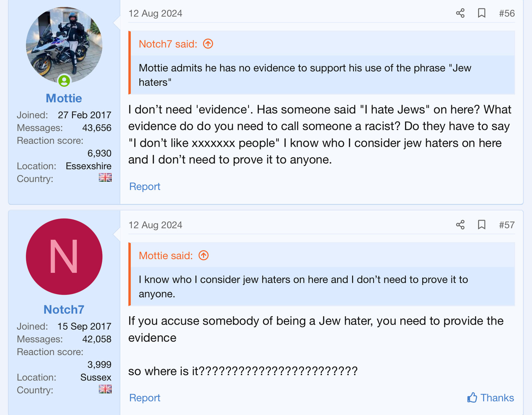
Task: Jump to Notch7's quoted post via arrow
Action: pyautogui.click(x=208, y=44)
